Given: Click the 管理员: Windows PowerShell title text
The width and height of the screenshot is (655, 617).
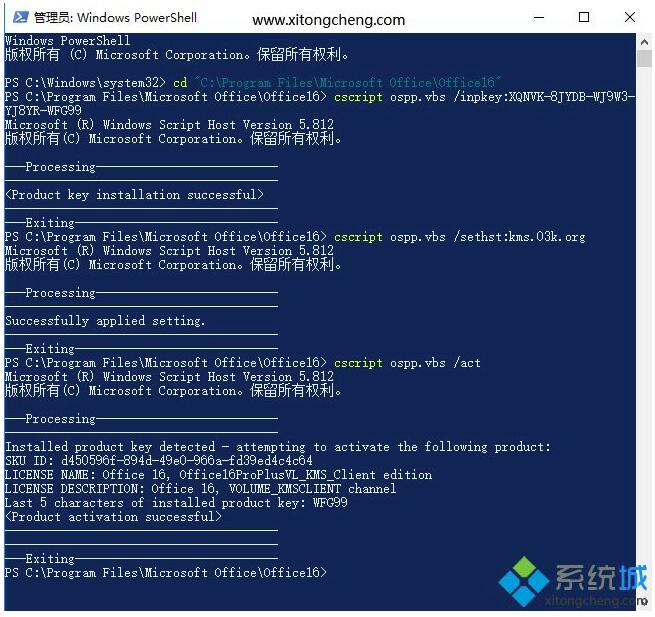Looking at the screenshot, I should pos(115,18).
